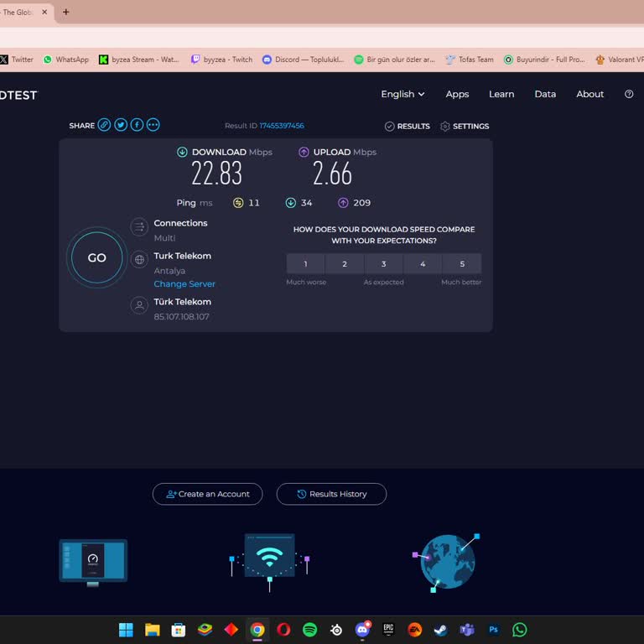This screenshot has width=644, height=644.
Task: Click the idle ping latency icon
Action: point(238,202)
